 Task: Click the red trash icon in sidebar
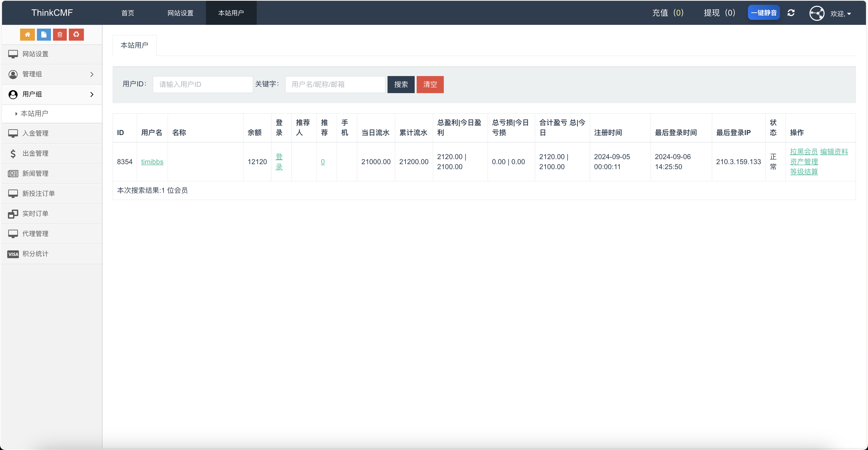pos(60,34)
